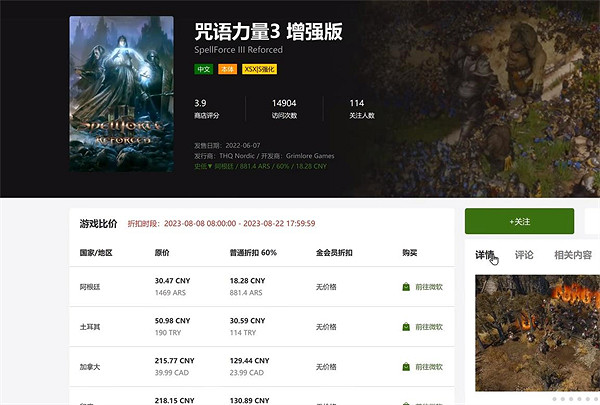Open 前往微软 link for 加拿大
This screenshot has height=405, width=600.
point(429,367)
